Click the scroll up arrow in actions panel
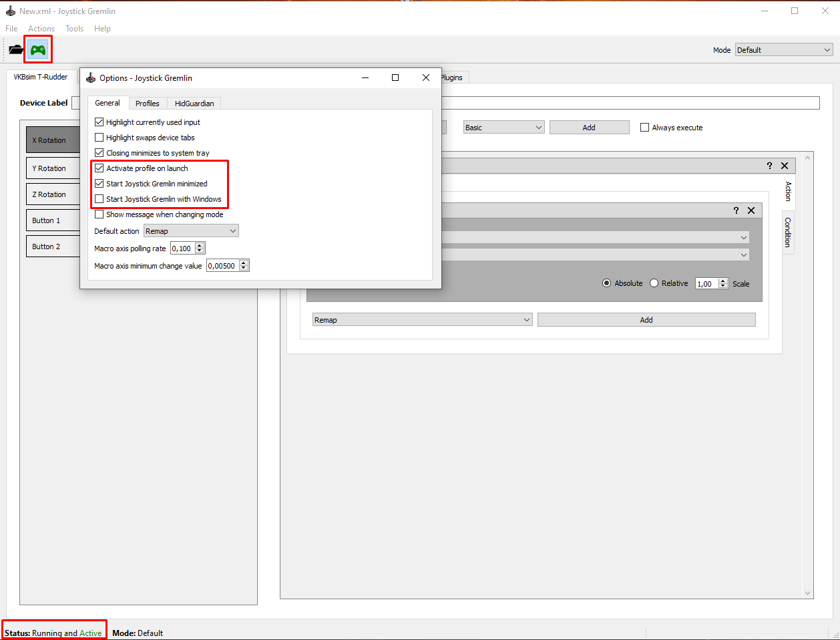The image size is (840, 640). (x=808, y=158)
